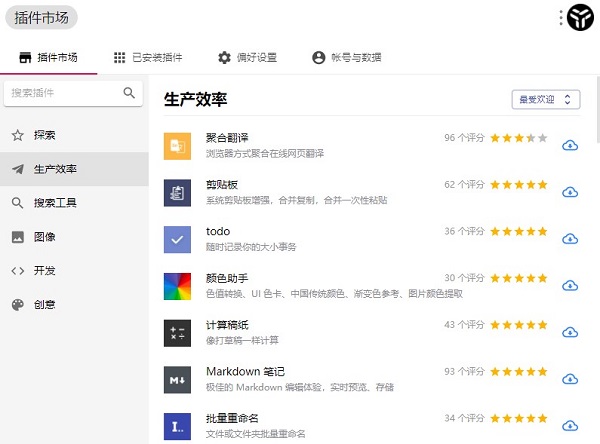The image size is (600, 444).
Task: Open the three-dot more options menu
Action: tap(561, 17)
